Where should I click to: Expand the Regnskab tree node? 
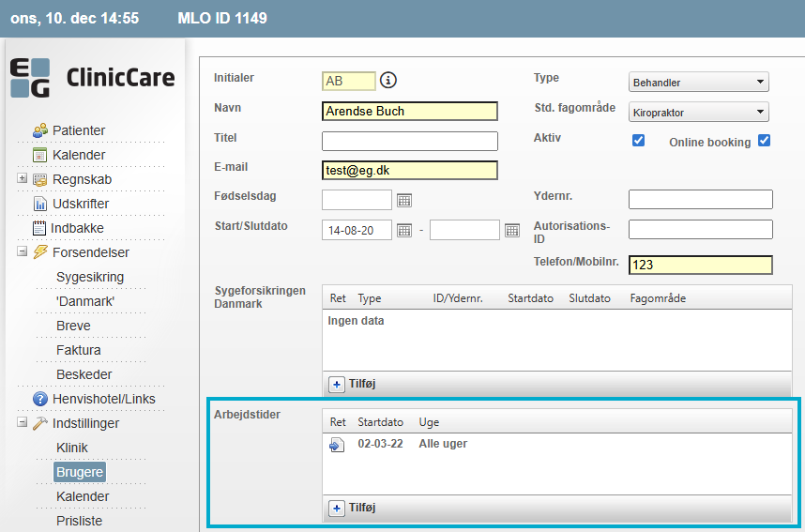click(22, 178)
